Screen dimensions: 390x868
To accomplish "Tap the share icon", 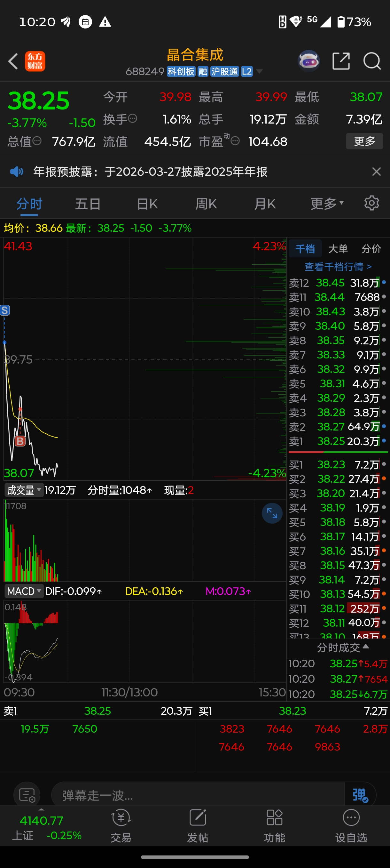I will click(341, 61).
